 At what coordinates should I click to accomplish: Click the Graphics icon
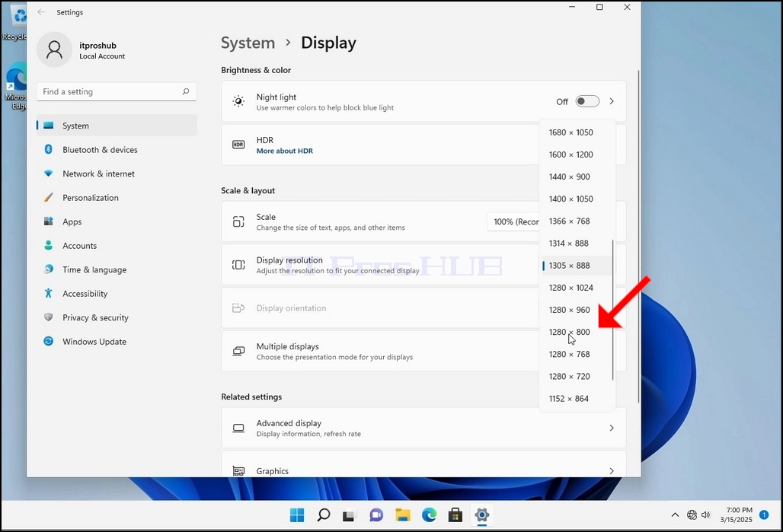point(238,470)
